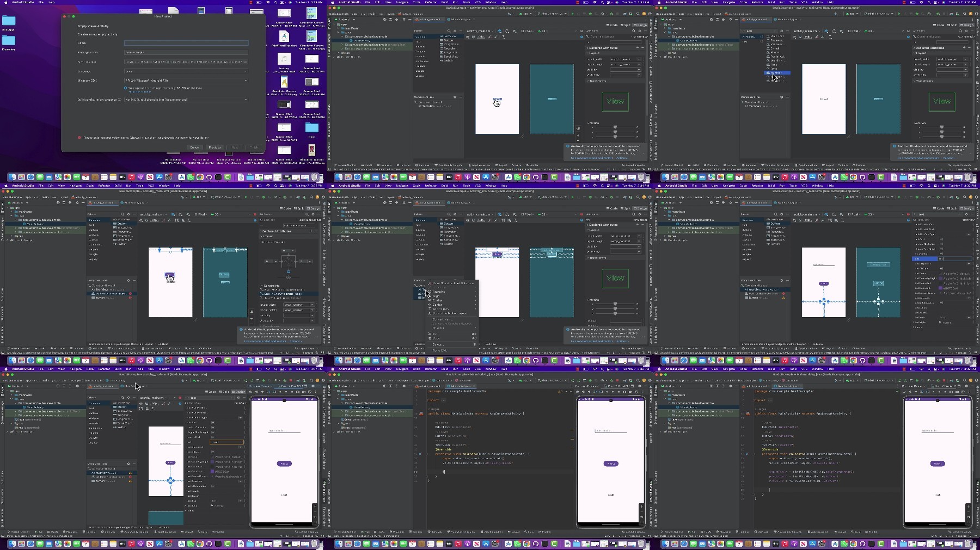The height and width of the screenshot is (550, 980).
Task: Click palette search field containing 'edit'
Action: pyautogui.click(x=759, y=31)
